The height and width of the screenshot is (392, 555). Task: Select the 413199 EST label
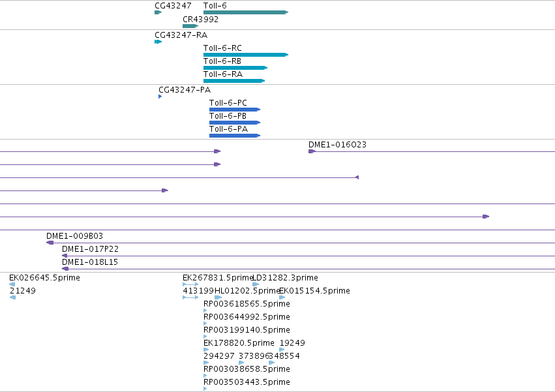(x=198, y=291)
